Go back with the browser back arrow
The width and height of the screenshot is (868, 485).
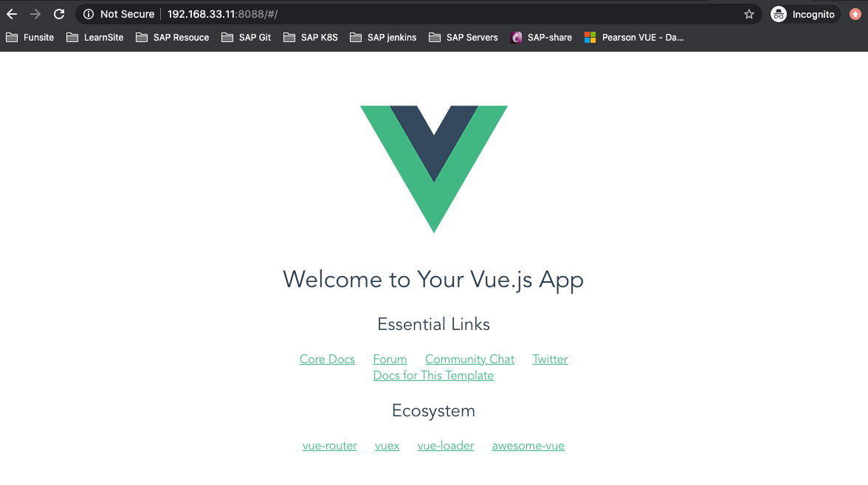coord(12,15)
